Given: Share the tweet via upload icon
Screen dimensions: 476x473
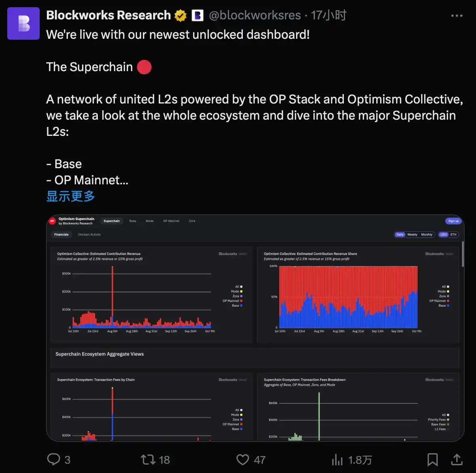Looking at the screenshot, I should click(x=457, y=459).
